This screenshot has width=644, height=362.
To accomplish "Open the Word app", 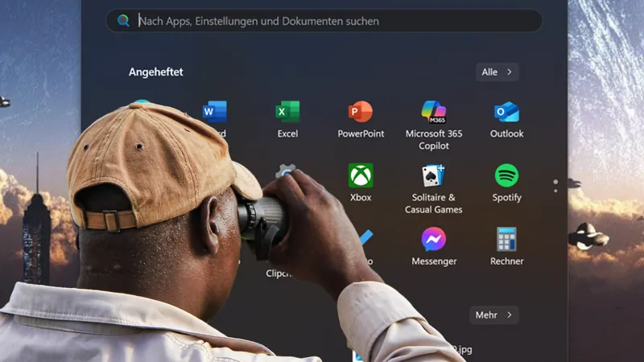I will [x=214, y=112].
